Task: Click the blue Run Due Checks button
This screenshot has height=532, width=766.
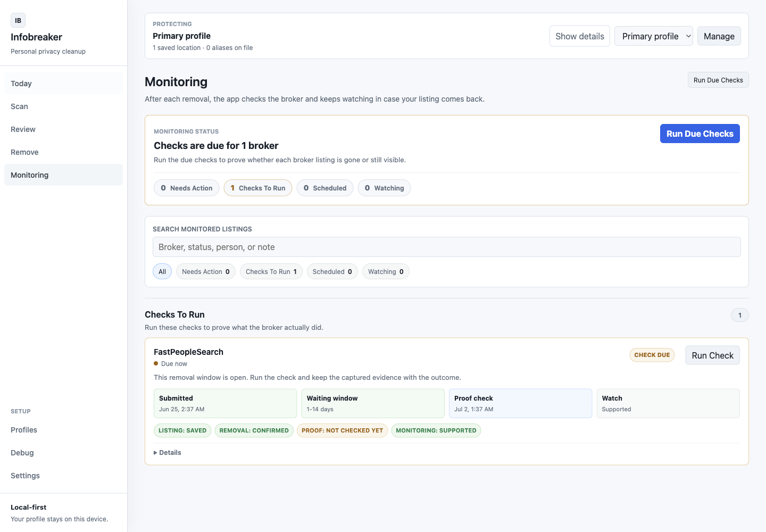Action: point(700,134)
